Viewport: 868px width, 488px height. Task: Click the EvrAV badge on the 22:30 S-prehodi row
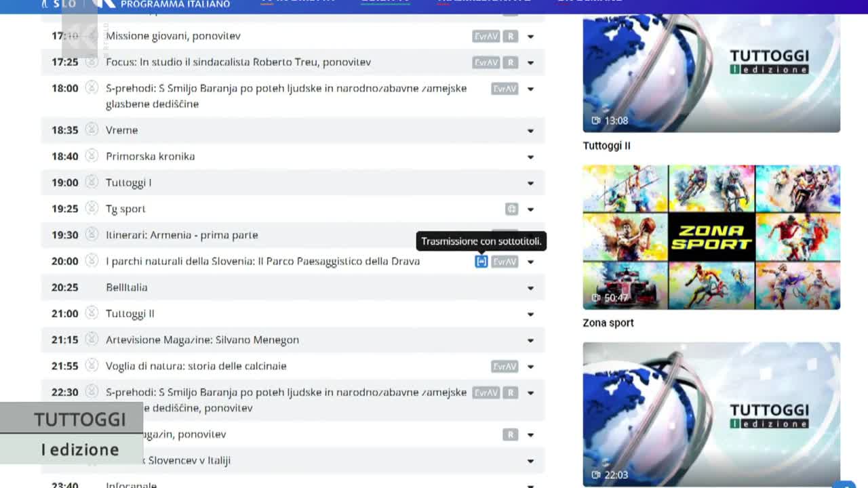486,392
